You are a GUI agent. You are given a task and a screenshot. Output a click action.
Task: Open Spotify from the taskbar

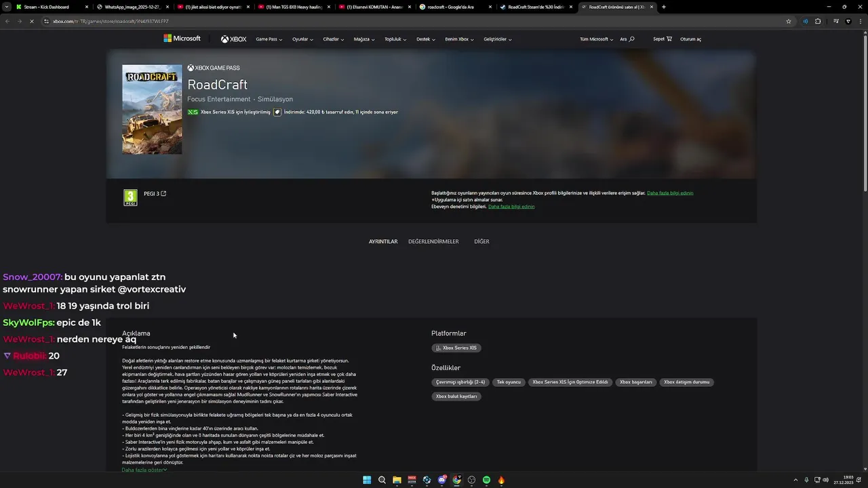click(486, 480)
